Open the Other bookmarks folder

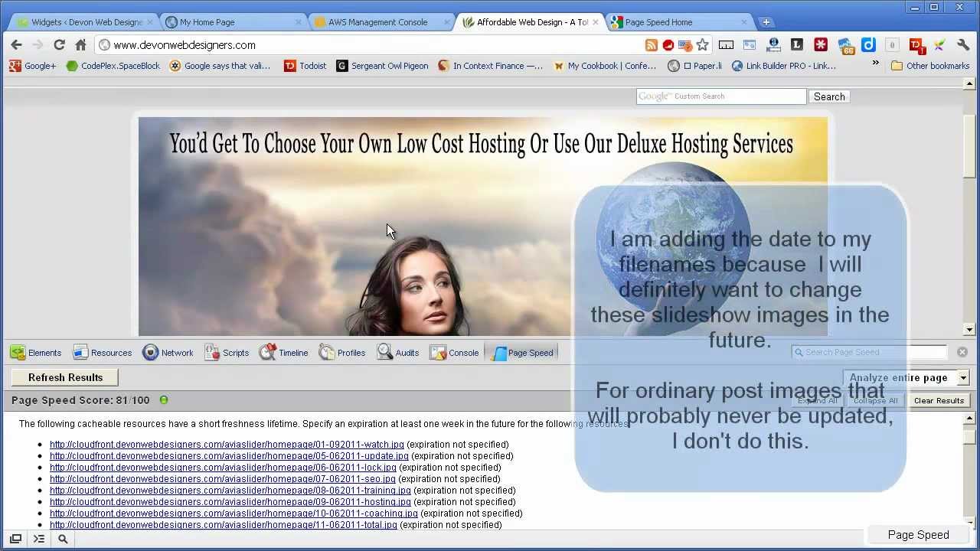pyautogui.click(x=930, y=66)
